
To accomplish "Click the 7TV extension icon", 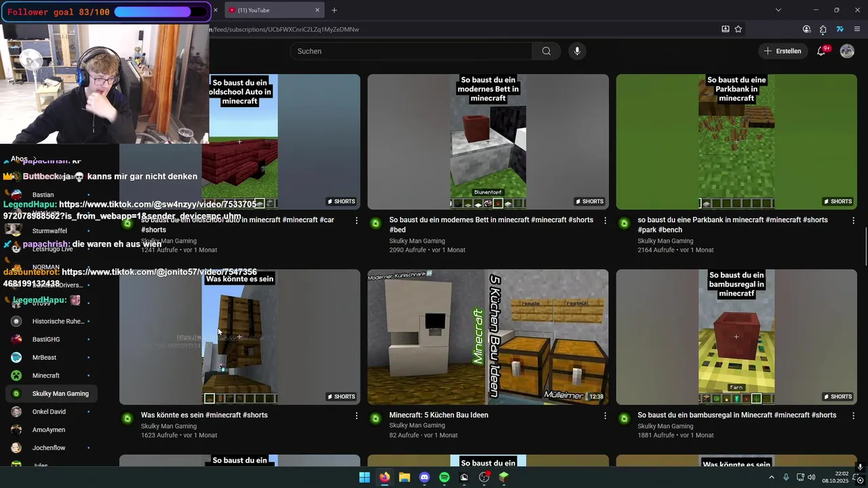I will pos(840,29).
